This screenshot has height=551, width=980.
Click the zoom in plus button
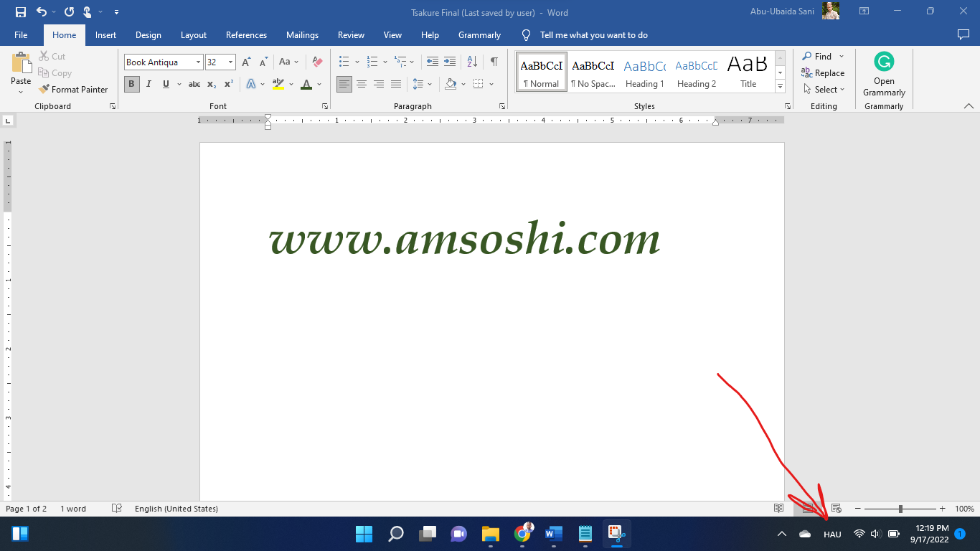coord(942,509)
